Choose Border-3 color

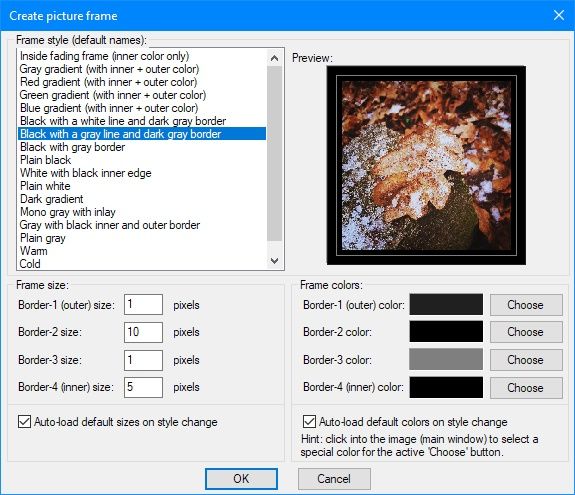pos(526,360)
